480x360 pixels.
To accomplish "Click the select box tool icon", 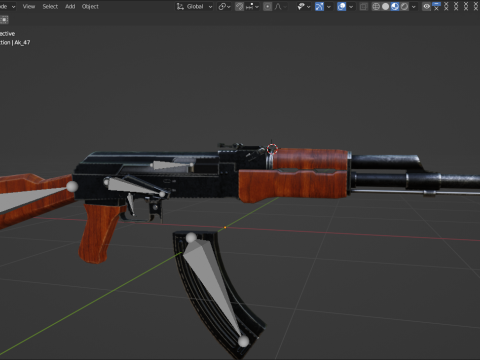I will [4, 20].
